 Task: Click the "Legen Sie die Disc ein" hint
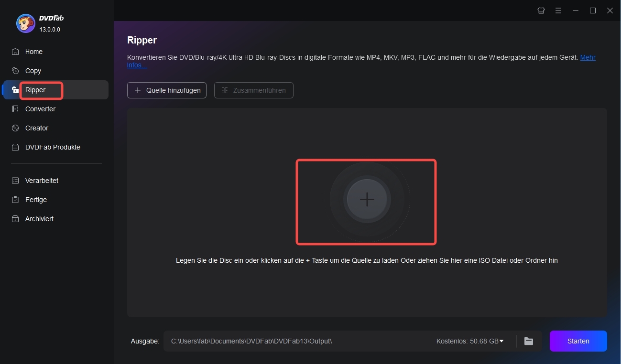pos(367,260)
